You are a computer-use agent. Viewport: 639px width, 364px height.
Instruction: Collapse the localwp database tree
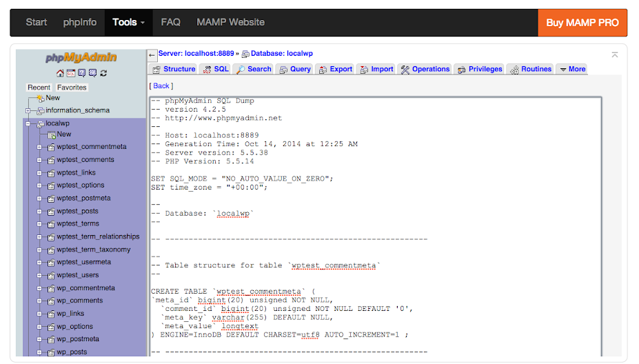click(x=28, y=124)
